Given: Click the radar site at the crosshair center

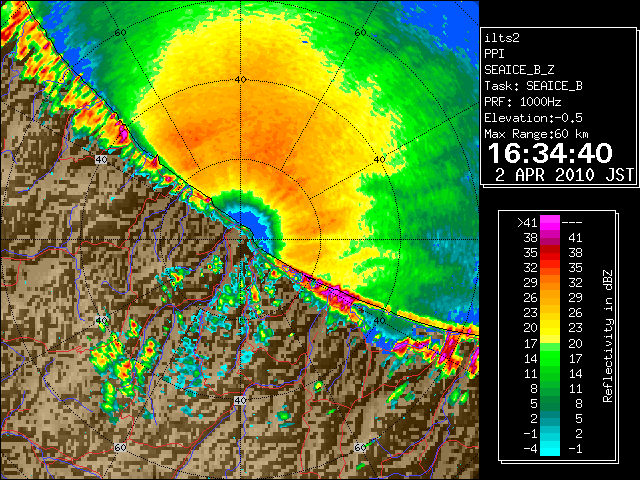Looking at the screenshot, I should [241, 240].
